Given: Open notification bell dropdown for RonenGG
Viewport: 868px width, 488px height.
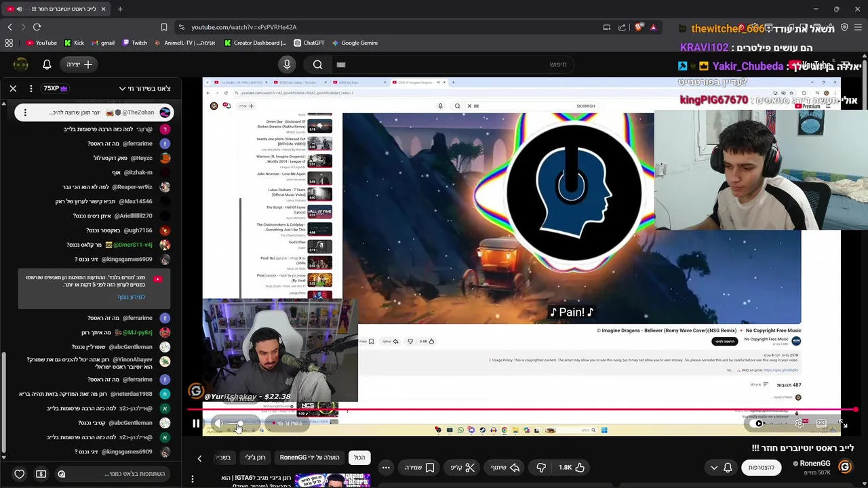Looking at the screenshot, I should click(x=721, y=467).
